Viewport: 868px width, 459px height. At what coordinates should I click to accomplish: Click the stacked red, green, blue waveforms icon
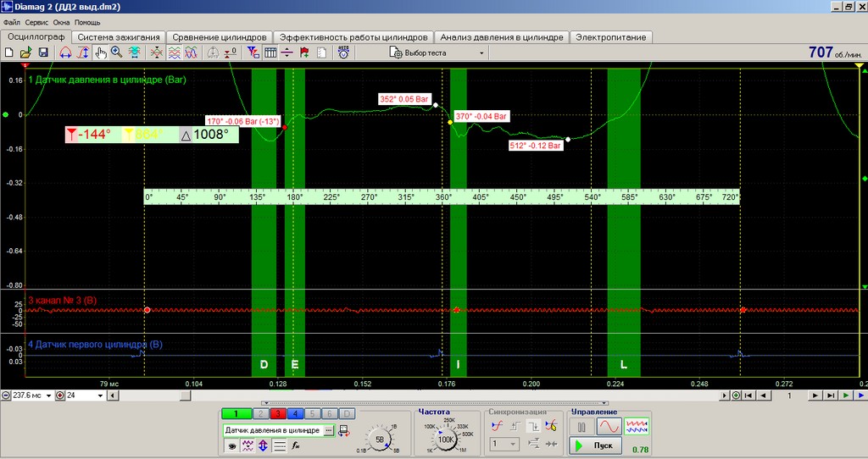[x=175, y=53]
